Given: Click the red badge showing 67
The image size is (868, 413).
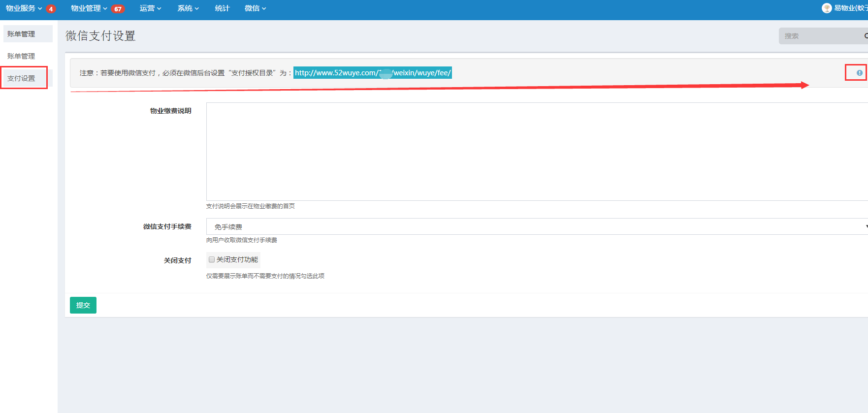Looking at the screenshot, I should 118,9.
